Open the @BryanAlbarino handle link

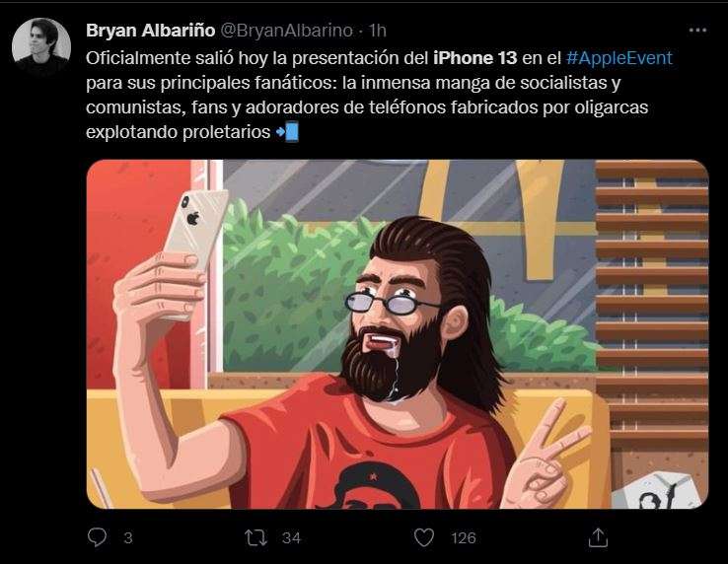pyautogui.click(x=286, y=31)
